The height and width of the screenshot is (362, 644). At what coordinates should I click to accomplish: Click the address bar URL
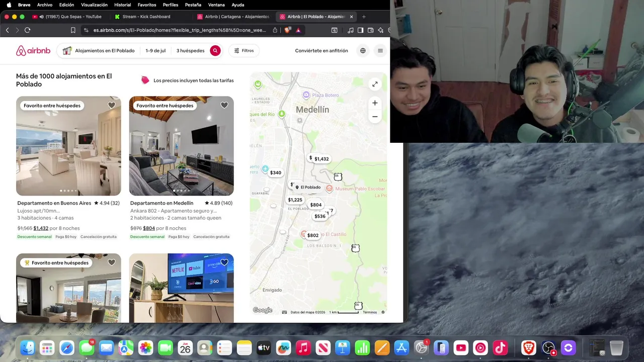pos(180,30)
